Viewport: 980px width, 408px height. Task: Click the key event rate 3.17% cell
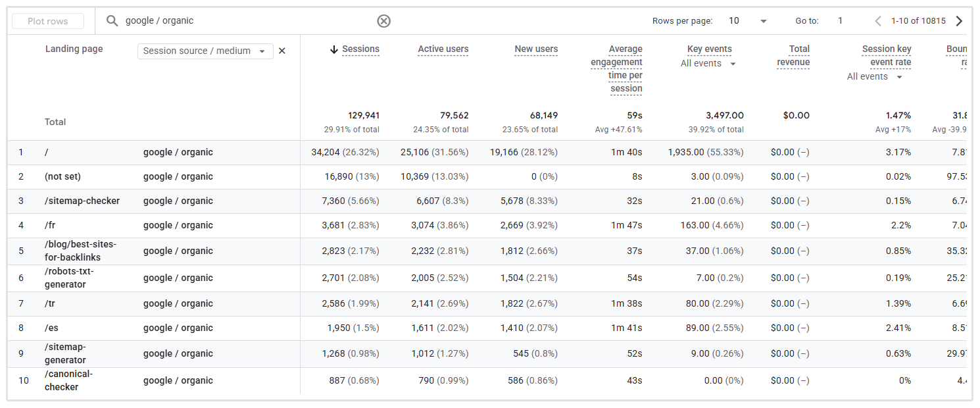point(898,153)
